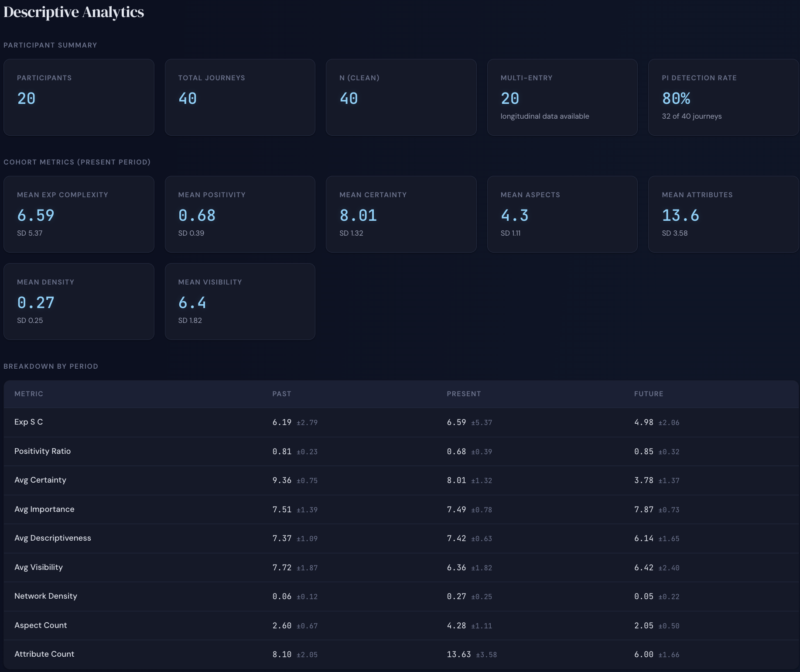This screenshot has height=672, width=800.
Task: Select the Network Density row label
Action: 46,596
